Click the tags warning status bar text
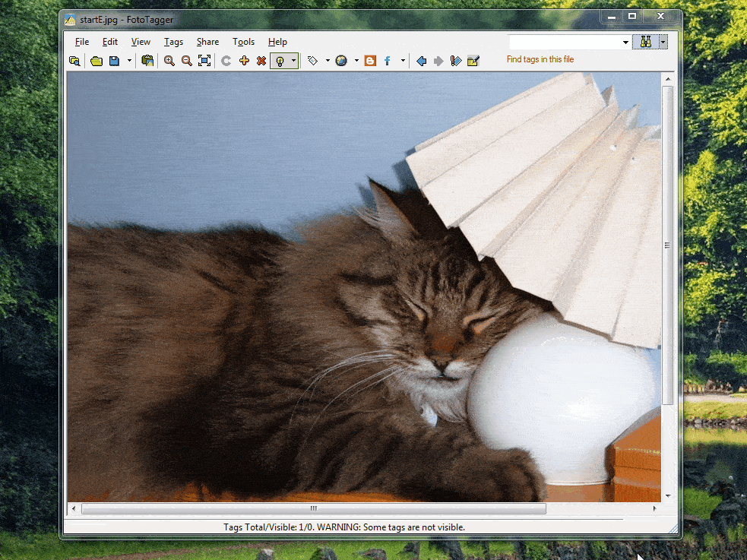This screenshot has width=747, height=560. (344, 527)
